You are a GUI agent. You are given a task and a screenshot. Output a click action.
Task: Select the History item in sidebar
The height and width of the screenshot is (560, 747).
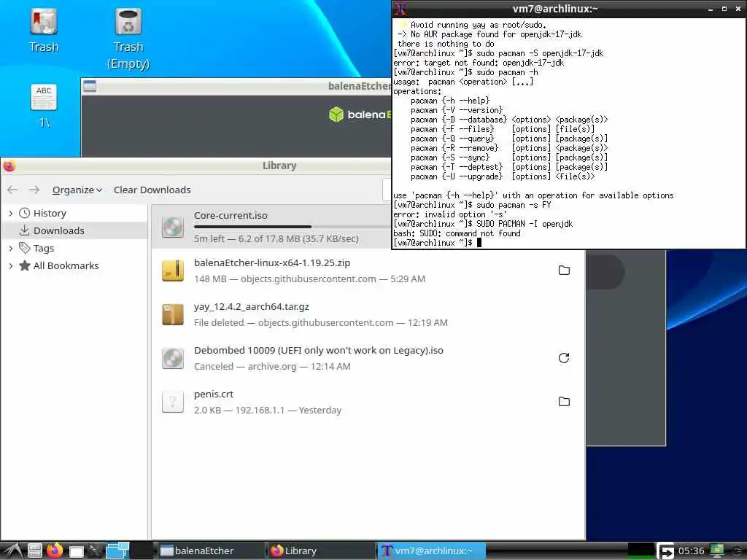point(50,213)
